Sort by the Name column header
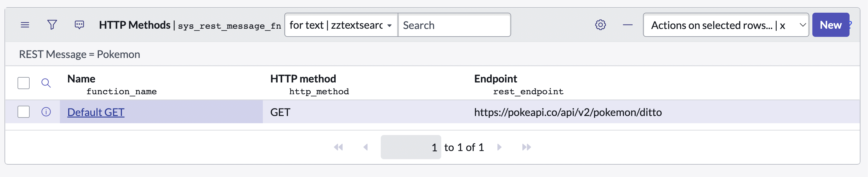Viewport: 868px width, 177px height. pyautogui.click(x=81, y=79)
